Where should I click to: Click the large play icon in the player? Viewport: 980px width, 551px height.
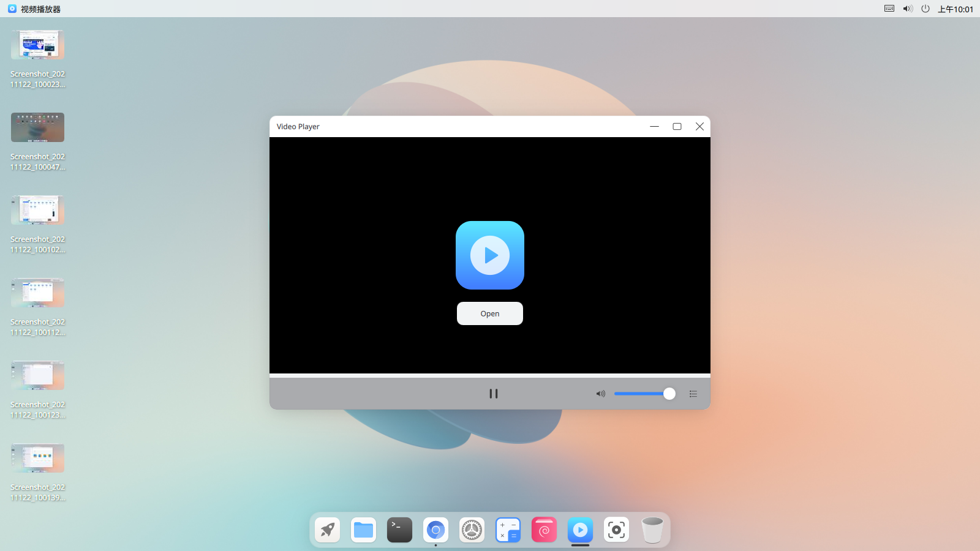[x=489, y=255]
